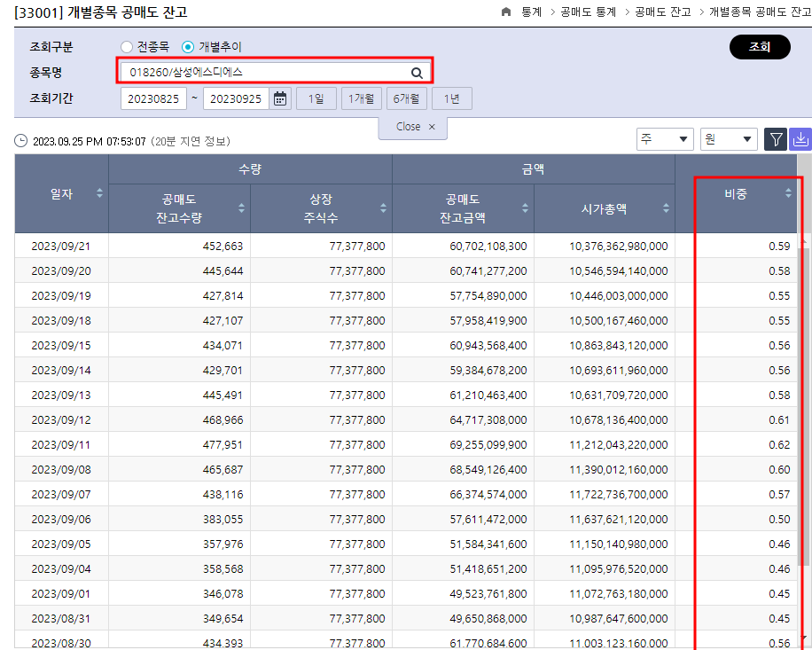Click the 통계 breadcrumb link
Image resolution: width=812 pixels, height=650 pixels.
[532, 12]
